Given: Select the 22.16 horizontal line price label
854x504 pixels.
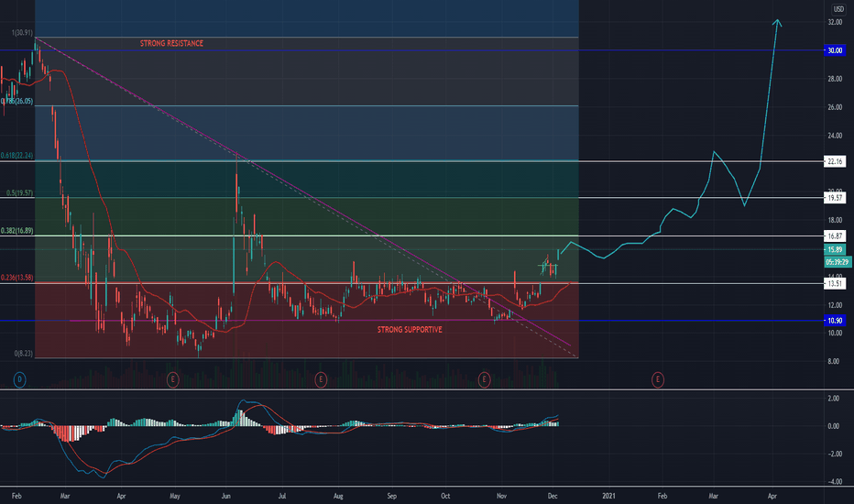Looking at the screenshot, I should pyautogui.click(x=835, y=161).
